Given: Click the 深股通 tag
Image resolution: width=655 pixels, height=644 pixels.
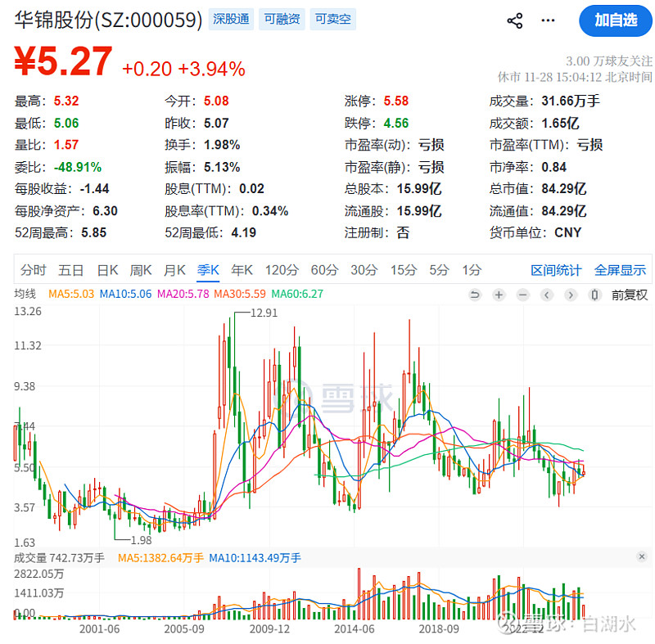Looking at the screenshot, I should pos(231,19).
